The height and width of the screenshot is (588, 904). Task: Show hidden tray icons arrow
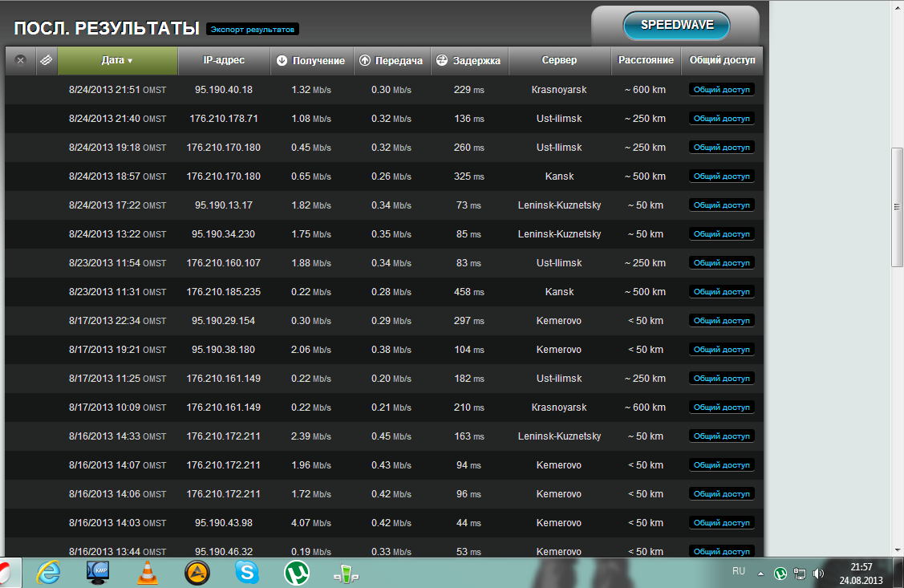[760, 574]
